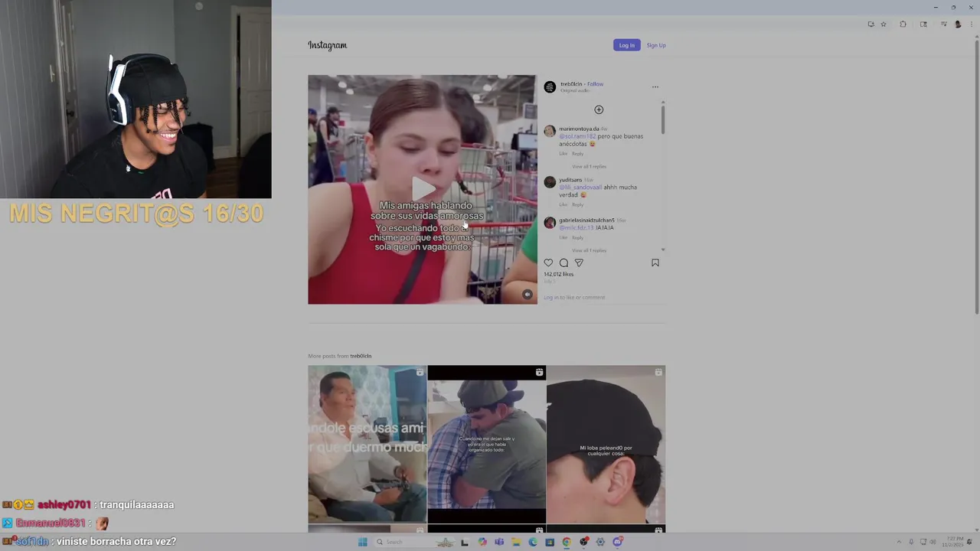
Task: Click the comments panel scrollbar
Action: (x=663, y=119)
